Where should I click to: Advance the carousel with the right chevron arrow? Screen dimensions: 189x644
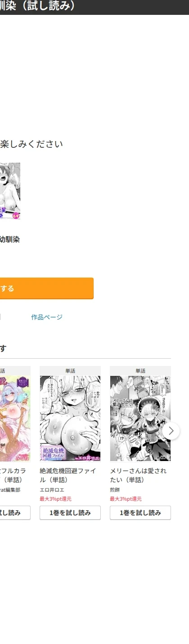click(x=171, y=431)
